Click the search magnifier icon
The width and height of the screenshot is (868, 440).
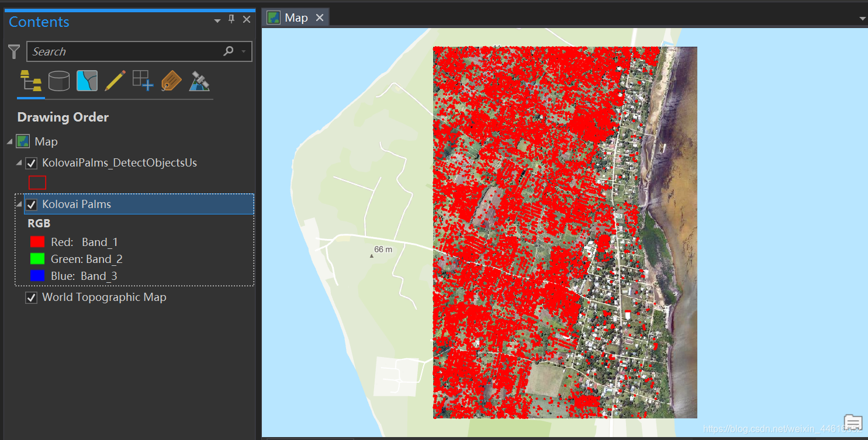tap(229, 51)
